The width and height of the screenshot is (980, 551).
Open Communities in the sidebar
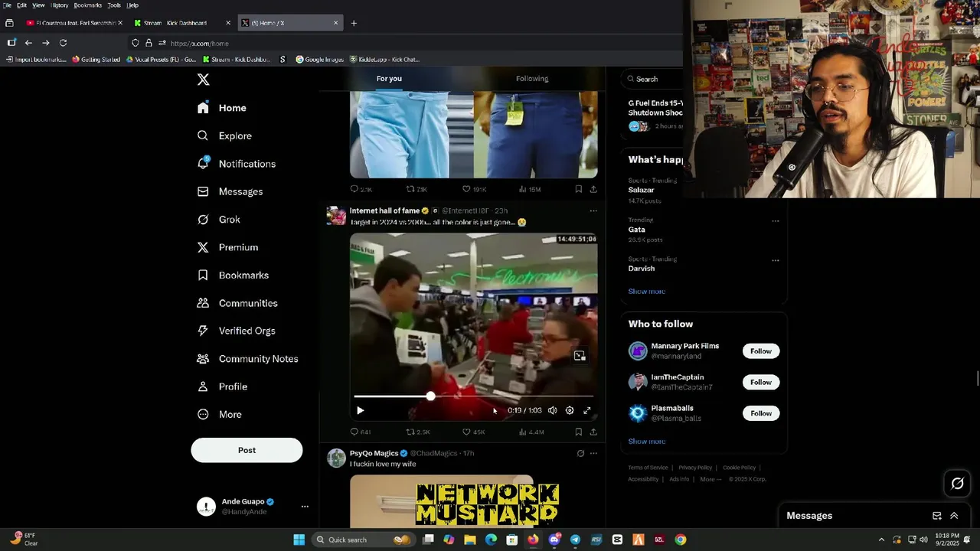(x=237, y=303)
